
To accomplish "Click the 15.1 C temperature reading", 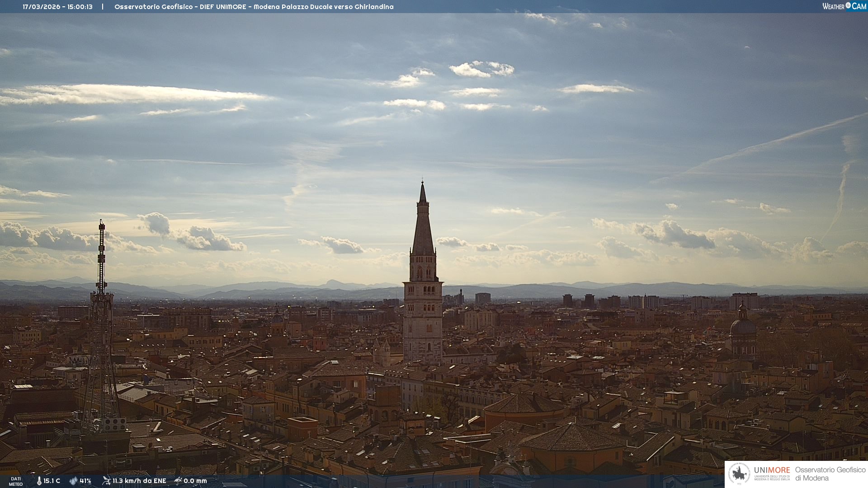I will pos(52,481).
